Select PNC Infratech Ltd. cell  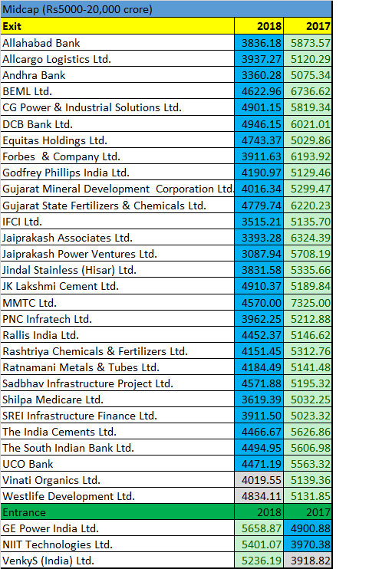(x=117, y=319)
